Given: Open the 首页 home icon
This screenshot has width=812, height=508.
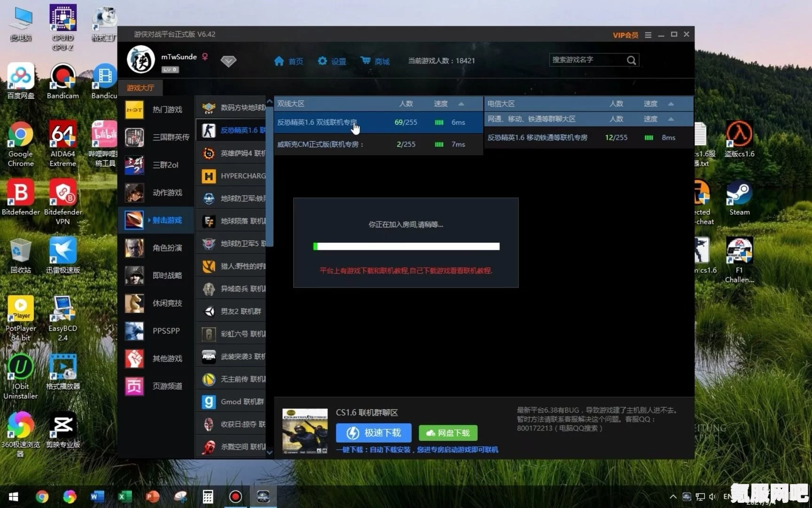Looking at the screenshot, I should click(x=279, y=61).
